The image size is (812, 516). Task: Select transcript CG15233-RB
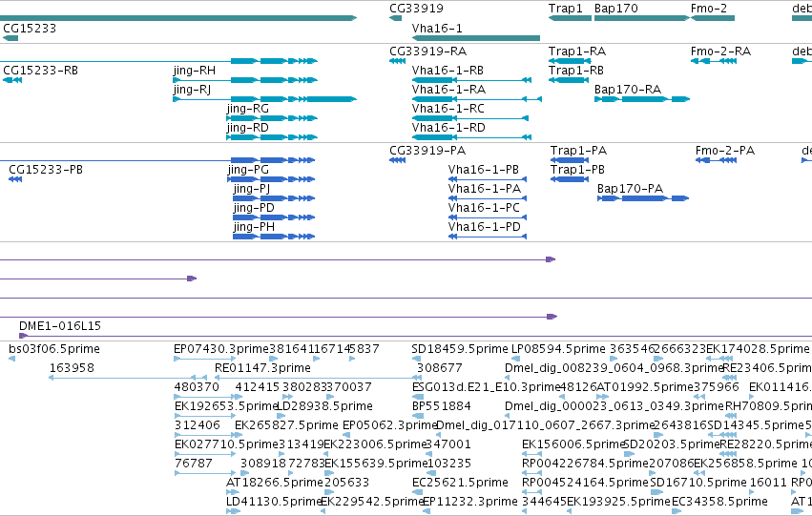click(x=40, y=71)
